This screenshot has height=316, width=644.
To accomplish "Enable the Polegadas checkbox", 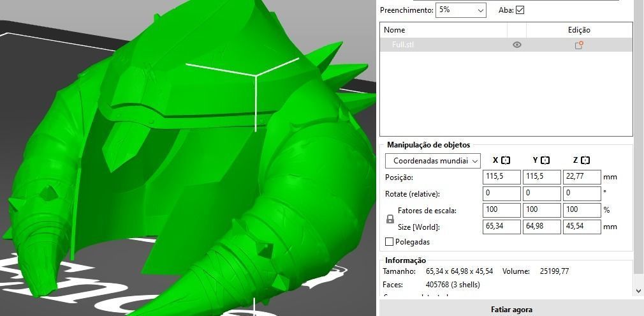I will 389,242.
